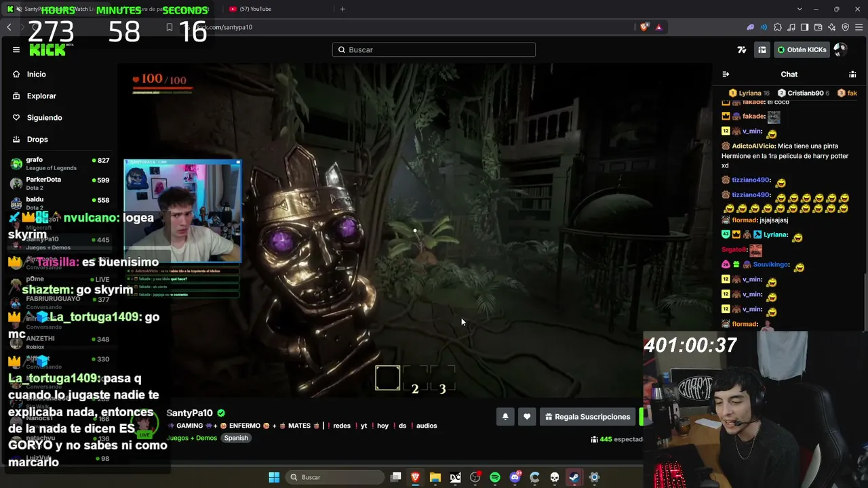This screenshot has height=488, width=868.
Task: Enable stream notifications with the bell
Action: (505, 417)
